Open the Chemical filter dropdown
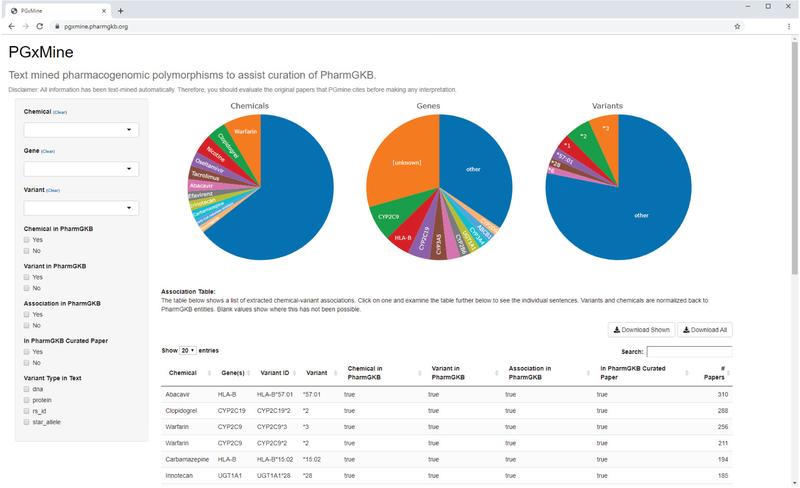This screenshot has height=488, width=800. (81, 130)
